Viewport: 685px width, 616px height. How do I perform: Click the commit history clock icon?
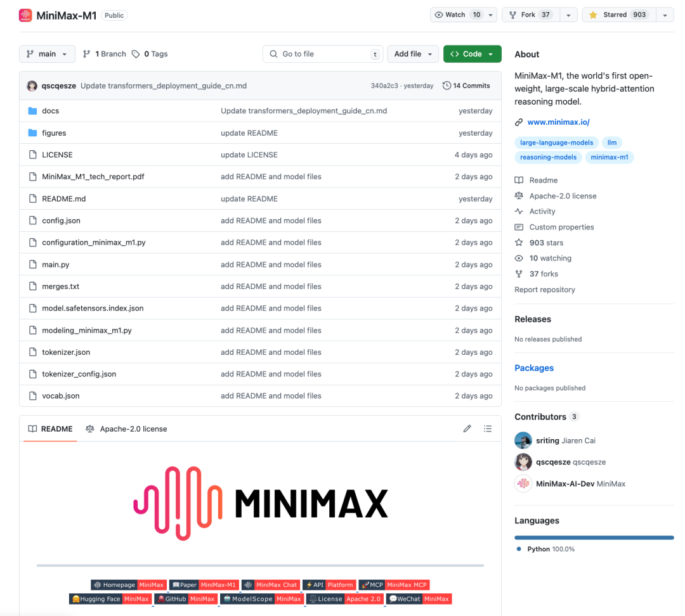pyautogui.click(x=447, y=86)
